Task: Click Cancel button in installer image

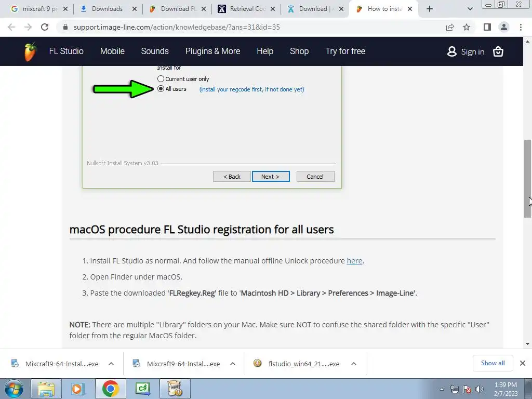Action: 315,177
